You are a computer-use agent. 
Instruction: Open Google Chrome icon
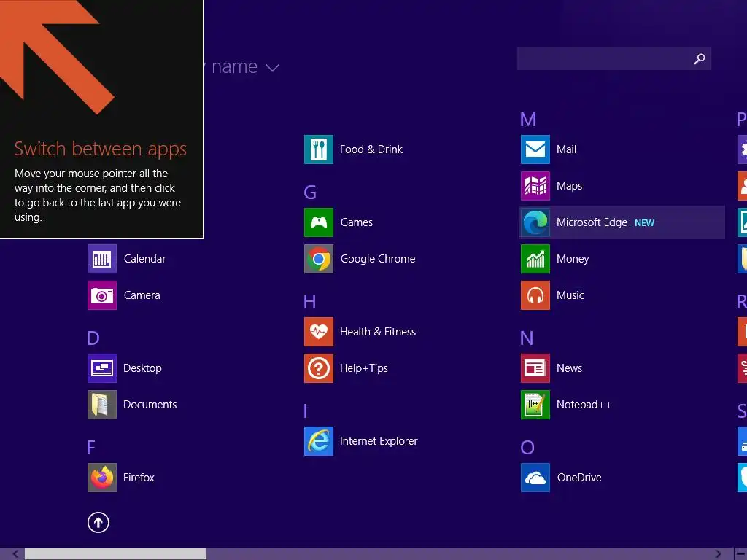click(x=319, y=259)
